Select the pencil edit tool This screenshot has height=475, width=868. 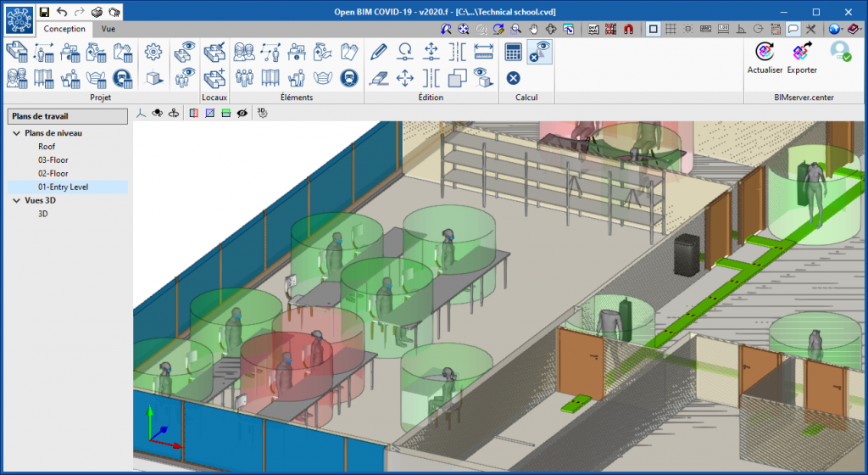tap(379, 52)
